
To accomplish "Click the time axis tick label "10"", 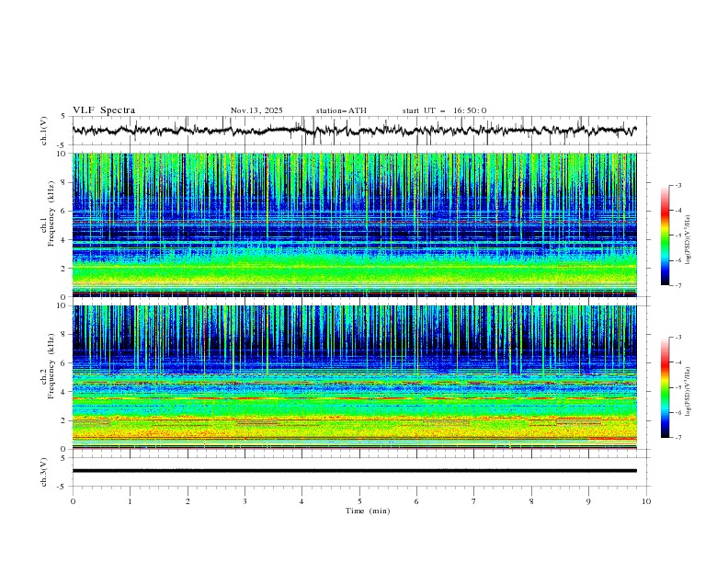I will pyautogui.click(x=646, y=501).
